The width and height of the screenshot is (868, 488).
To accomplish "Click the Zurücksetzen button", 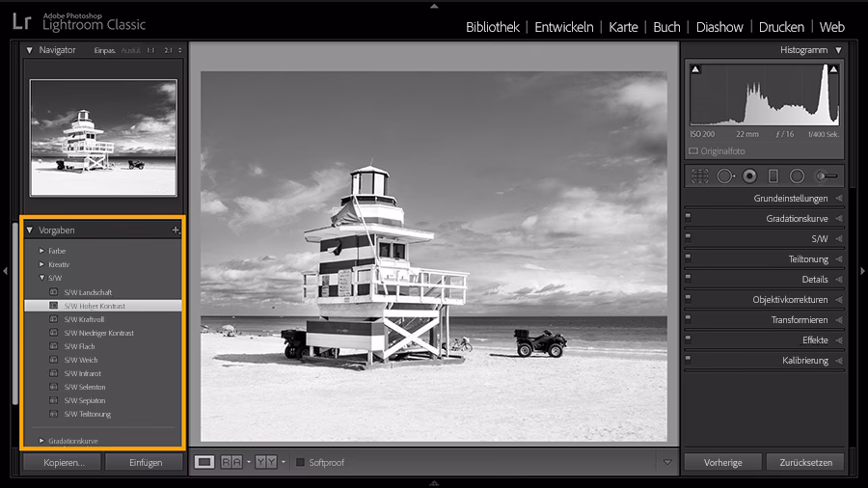I will (805, 463).
